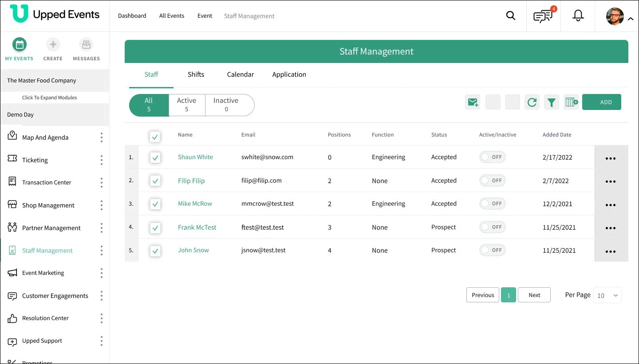Open the filter funnel icon
639x364 pixels.
551,102
